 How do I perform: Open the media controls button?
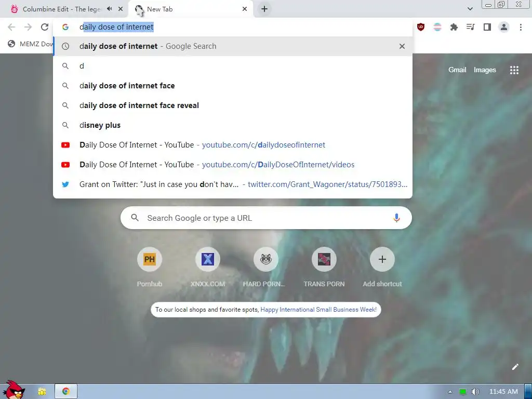(x=471, y=27)
